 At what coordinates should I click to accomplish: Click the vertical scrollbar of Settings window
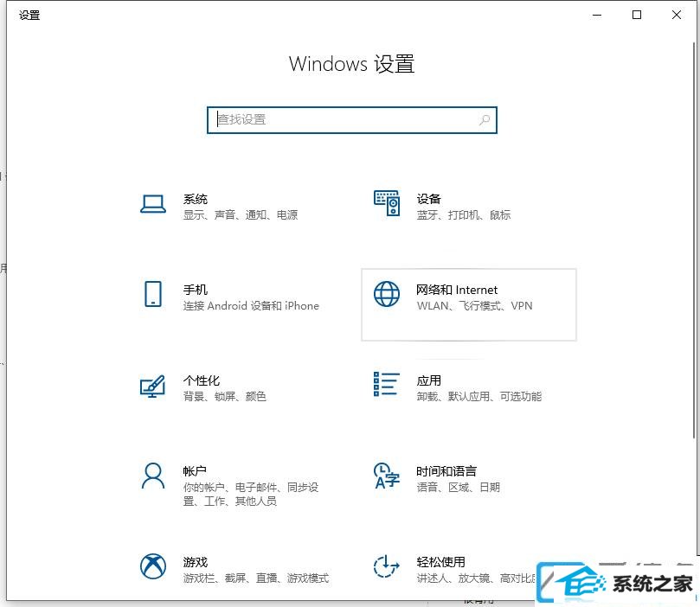tap(694, 241)
